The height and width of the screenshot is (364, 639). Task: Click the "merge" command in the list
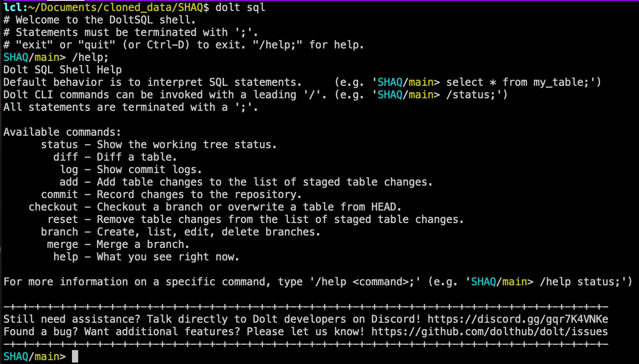click(x=62, y=244)
